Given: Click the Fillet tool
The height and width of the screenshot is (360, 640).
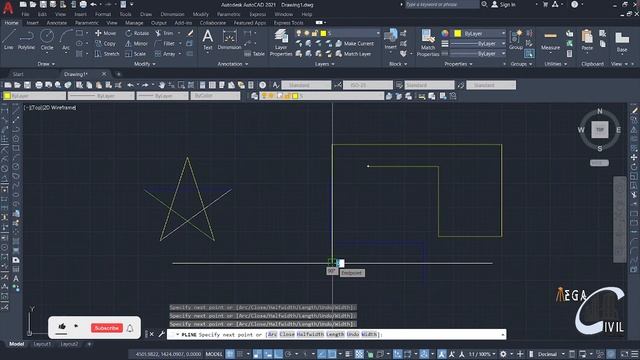Looking at the screenshot, I should (165, 43).
